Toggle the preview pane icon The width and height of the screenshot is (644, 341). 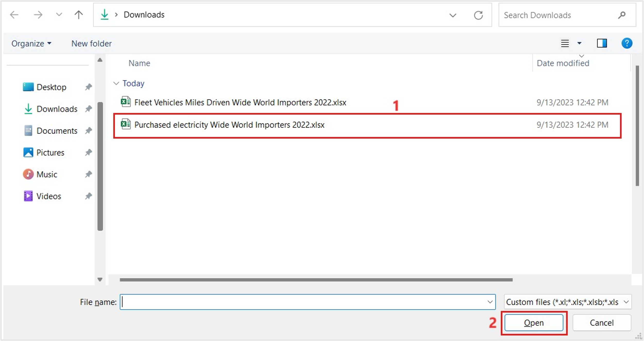click(602, 43)
